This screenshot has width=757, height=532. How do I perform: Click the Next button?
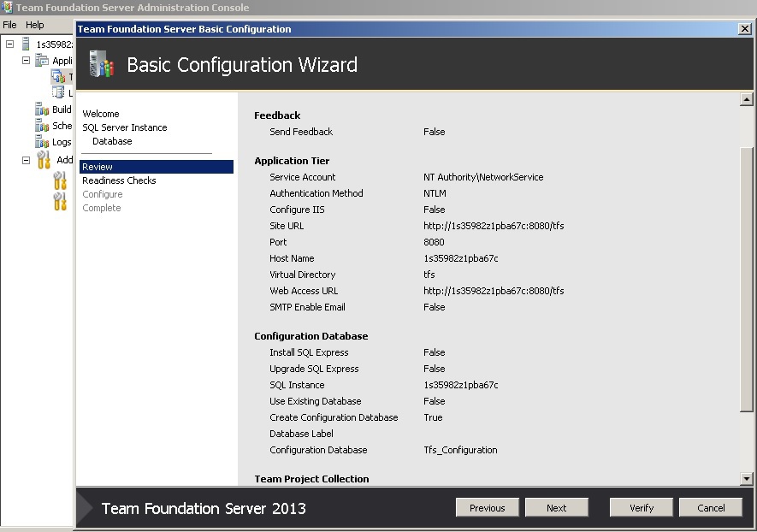(x=557, y=508)
